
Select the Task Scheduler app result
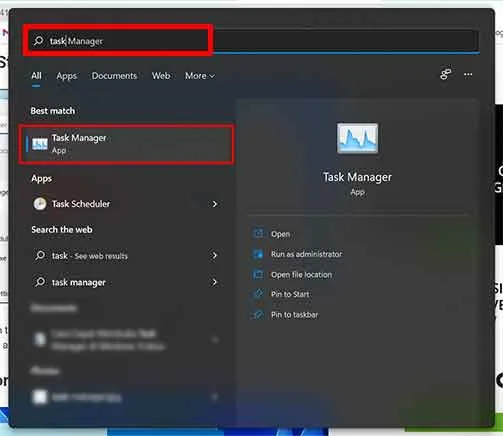(x=126, y=204)
